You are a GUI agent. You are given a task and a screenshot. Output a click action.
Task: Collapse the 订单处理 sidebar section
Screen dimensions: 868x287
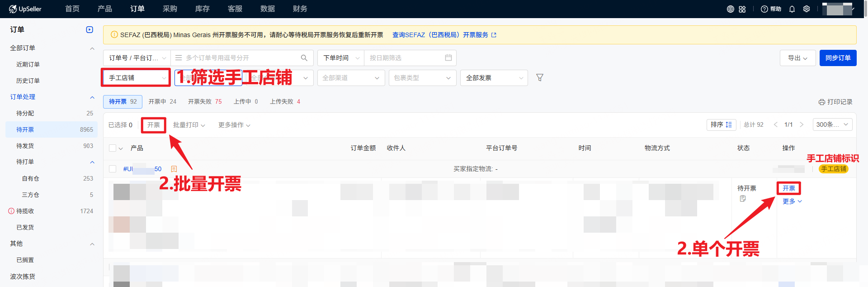click(92, 97)
